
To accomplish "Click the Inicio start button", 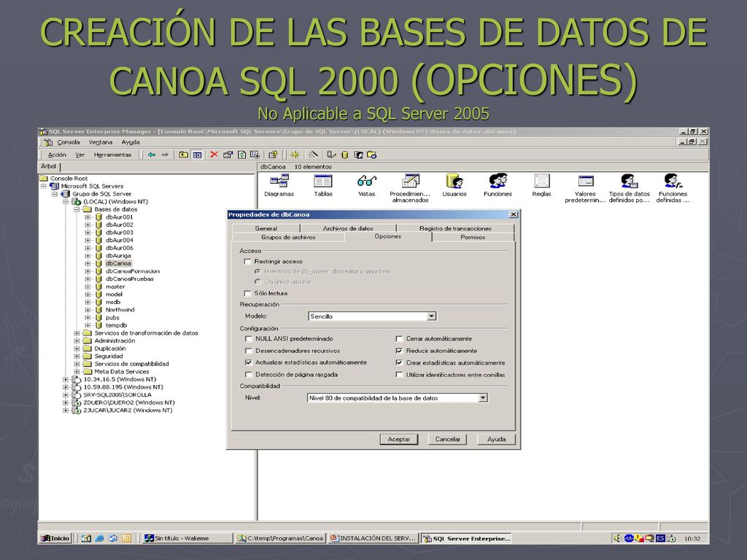I will 55,538.
